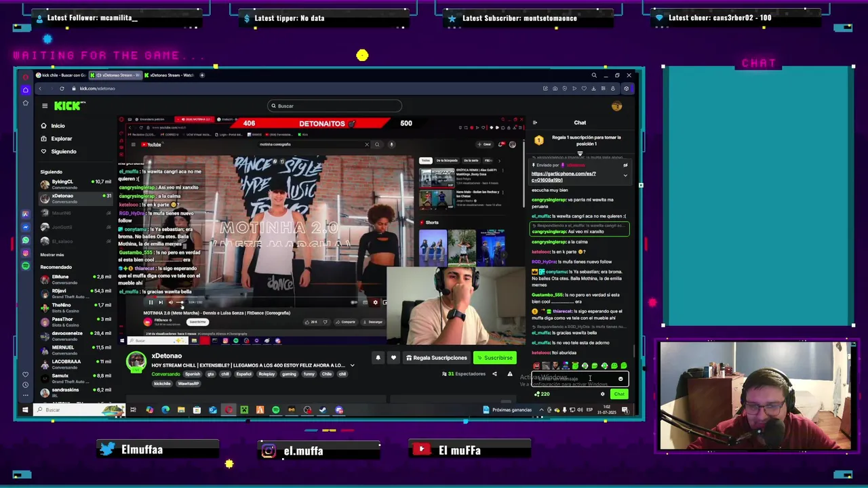Click the Buscar search field on Kick
868x488 pixels.
tap(335, 106)
